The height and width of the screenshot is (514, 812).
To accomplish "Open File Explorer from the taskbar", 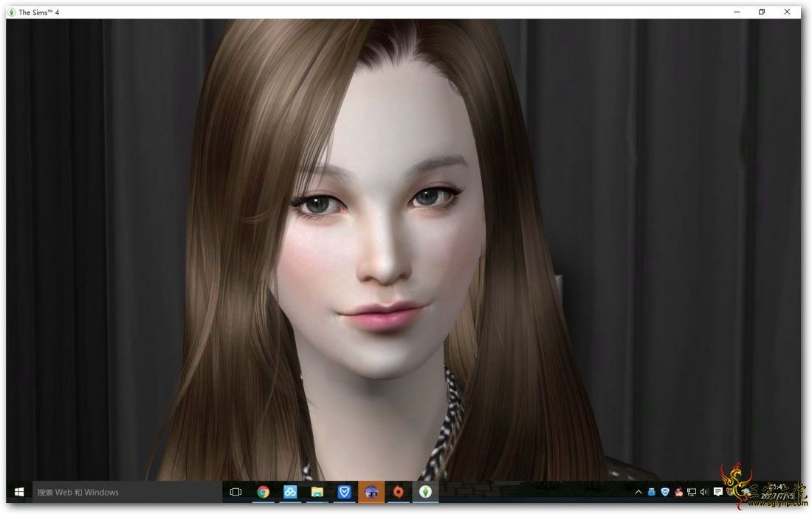I will pos(317,493).
